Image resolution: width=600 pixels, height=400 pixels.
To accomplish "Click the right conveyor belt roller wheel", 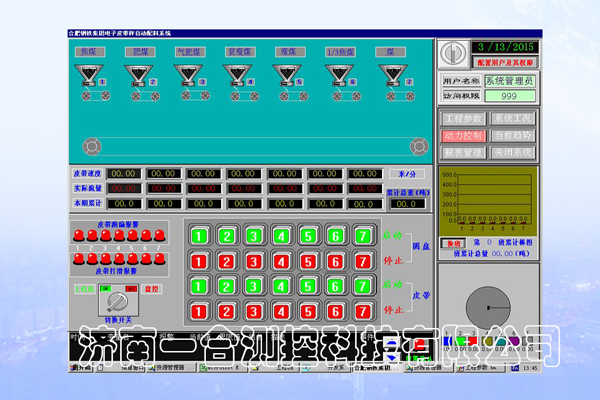I will tap(420, 143).
